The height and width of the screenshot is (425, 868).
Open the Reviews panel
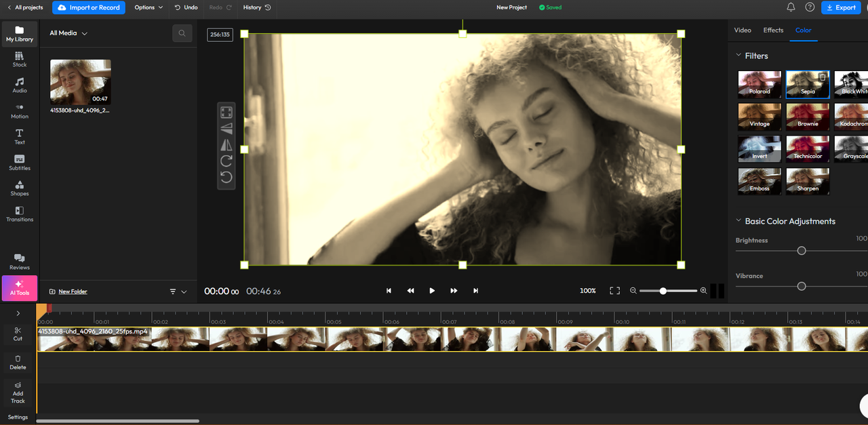[x=20, y=262]
